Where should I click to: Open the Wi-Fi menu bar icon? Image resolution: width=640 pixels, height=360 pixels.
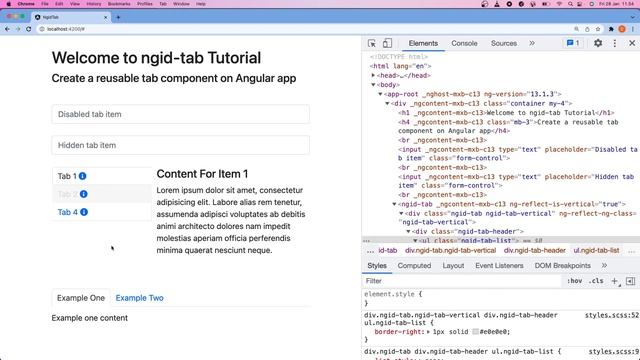click(x=559, y=4)
